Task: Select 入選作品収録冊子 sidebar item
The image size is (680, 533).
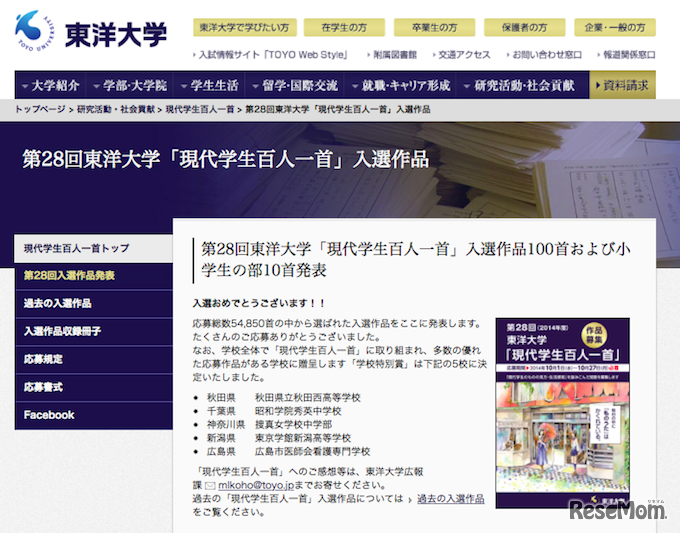Action: click(94, 332)
